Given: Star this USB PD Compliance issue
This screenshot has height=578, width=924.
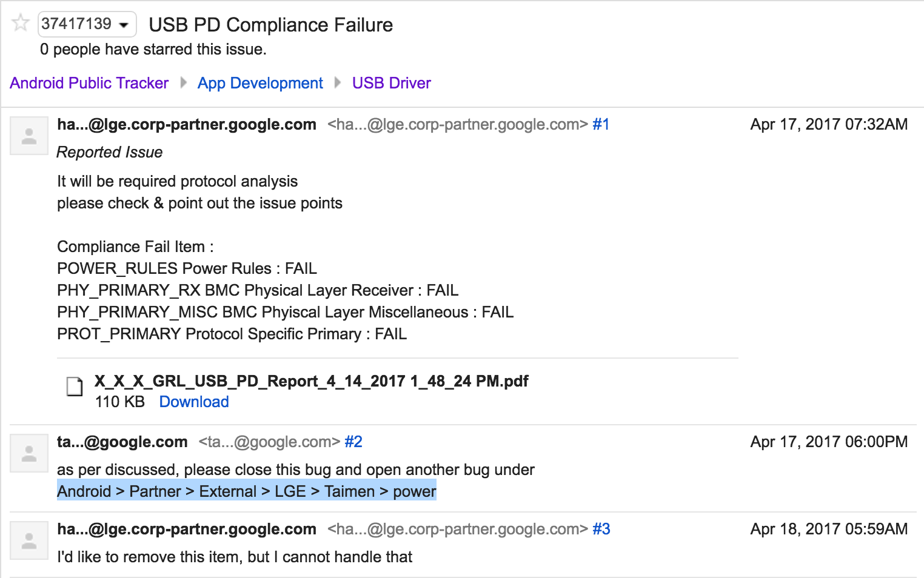Looking at the screenshot, I should tap(21, 24).
